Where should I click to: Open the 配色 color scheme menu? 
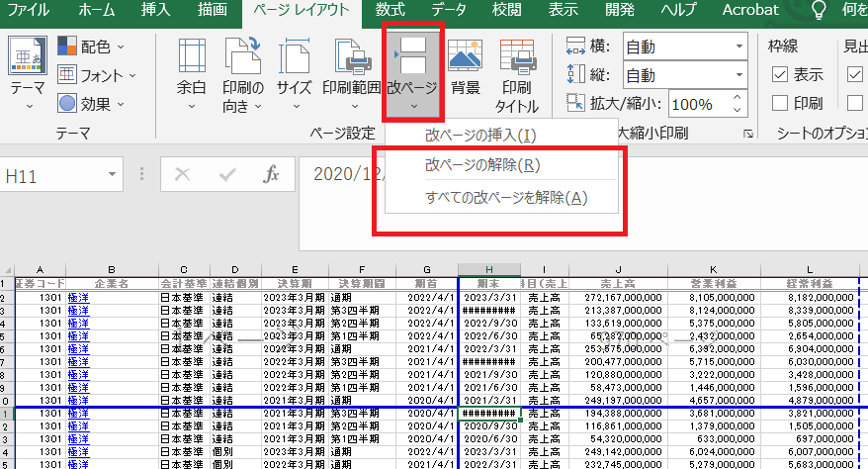coord(91,47)
